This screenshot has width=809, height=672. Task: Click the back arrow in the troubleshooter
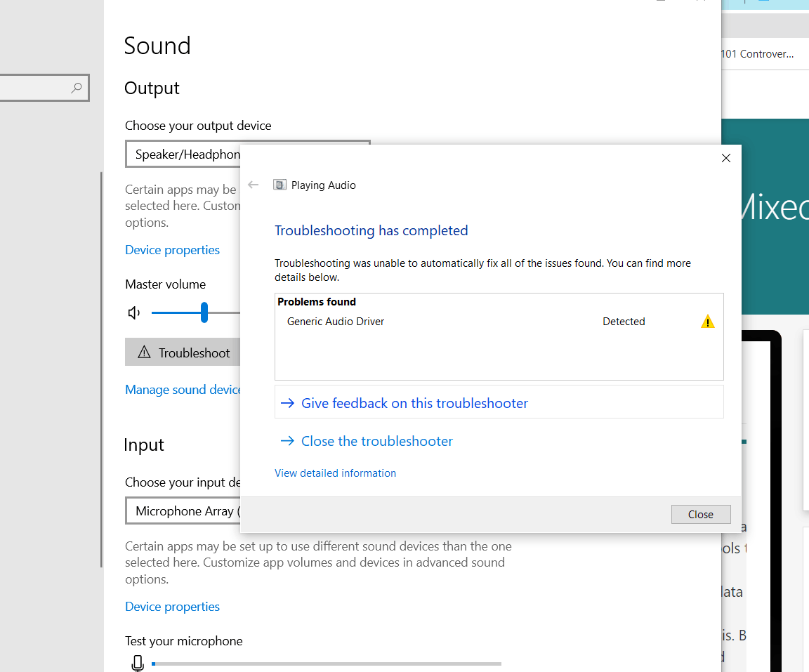(x=253, y=185)
